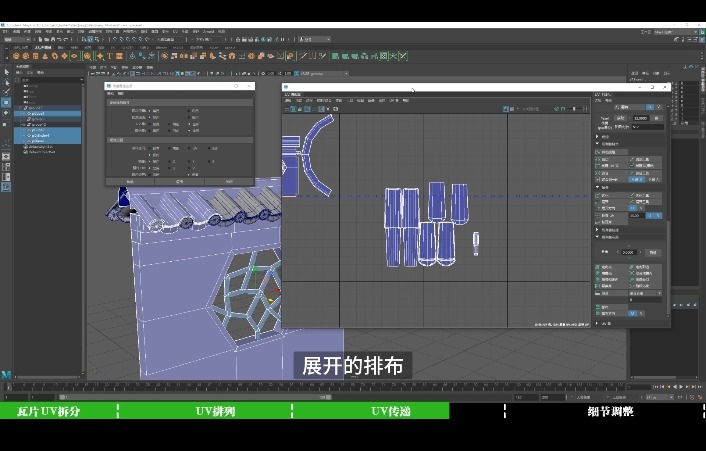
Task: Select X radio in mirroring row
Action: [170, 161]
